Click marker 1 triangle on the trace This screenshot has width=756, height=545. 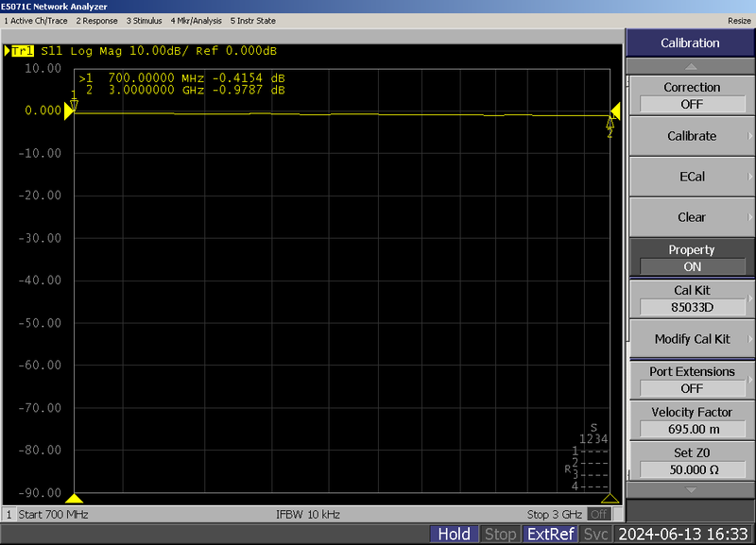click(x=75, y=106)
